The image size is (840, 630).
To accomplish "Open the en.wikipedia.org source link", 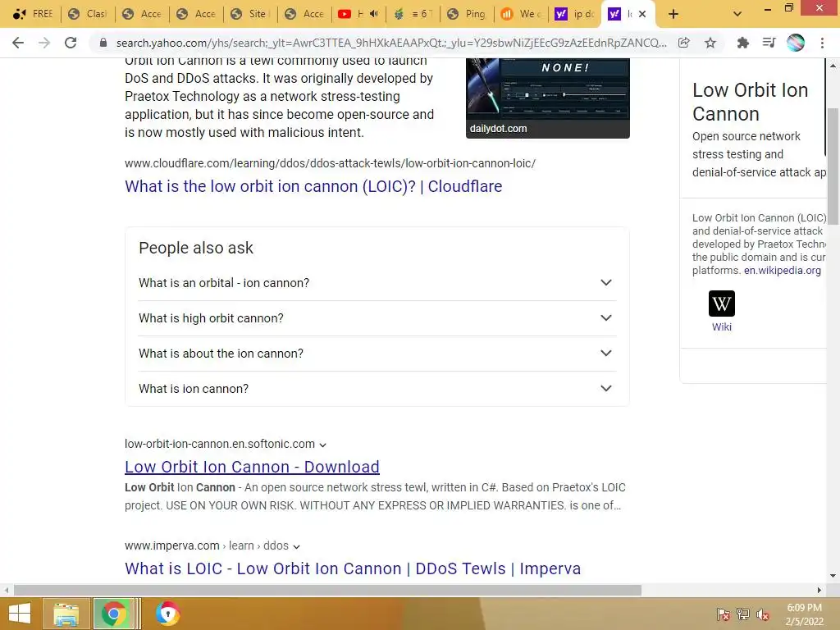I will [x=782, y=271].
